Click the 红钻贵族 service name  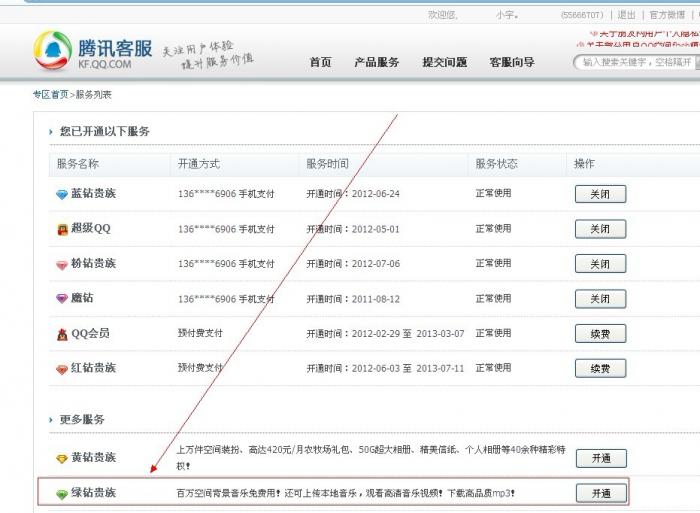93,368
